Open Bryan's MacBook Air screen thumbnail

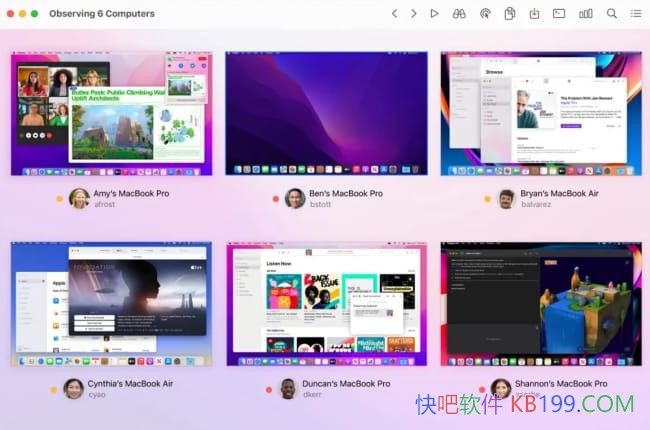pos(540,114)
